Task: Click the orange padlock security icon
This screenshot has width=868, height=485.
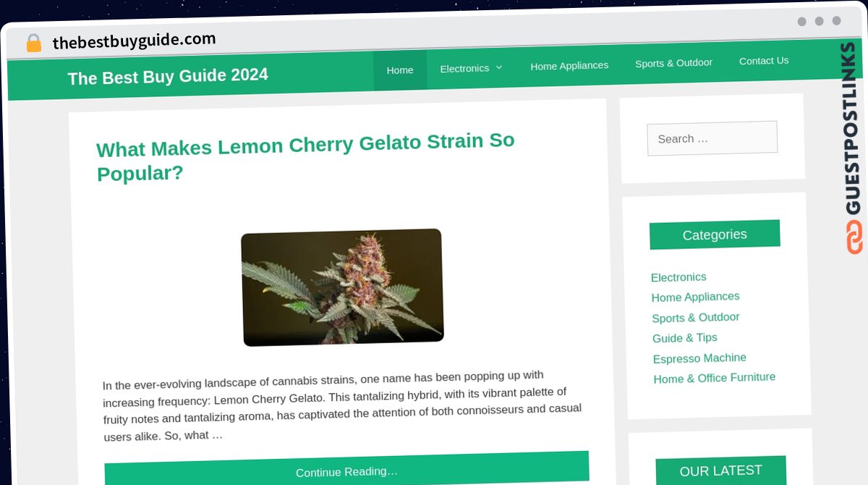Action: click(34, 43)
